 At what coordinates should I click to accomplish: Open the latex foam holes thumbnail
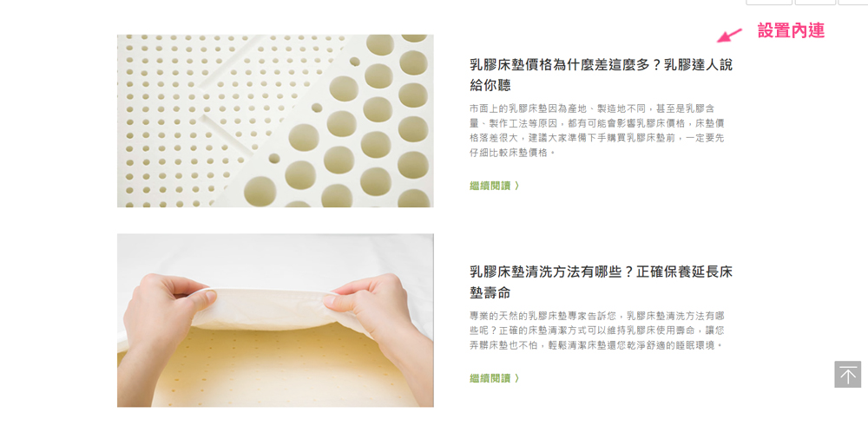tap(275, 121)
